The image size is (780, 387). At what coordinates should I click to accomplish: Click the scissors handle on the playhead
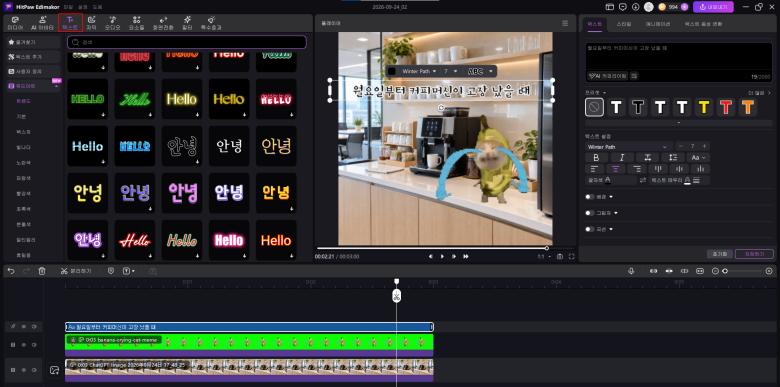click(396, 296)
